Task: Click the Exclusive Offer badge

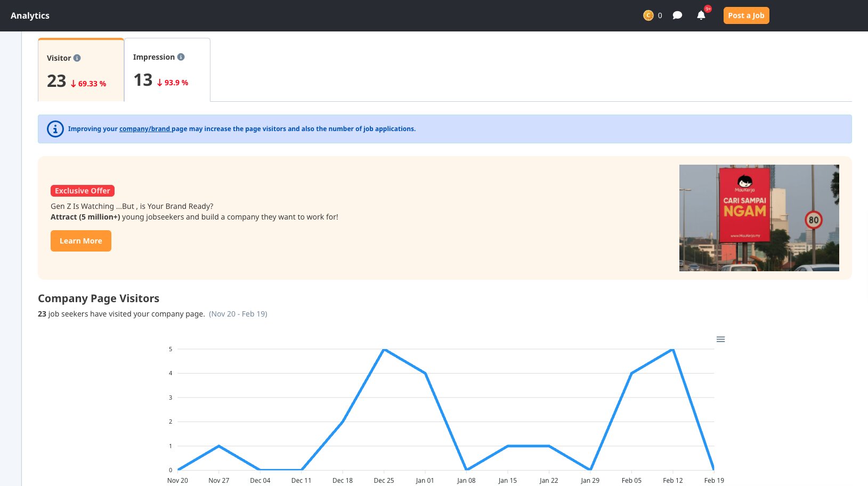Action: 83,191
